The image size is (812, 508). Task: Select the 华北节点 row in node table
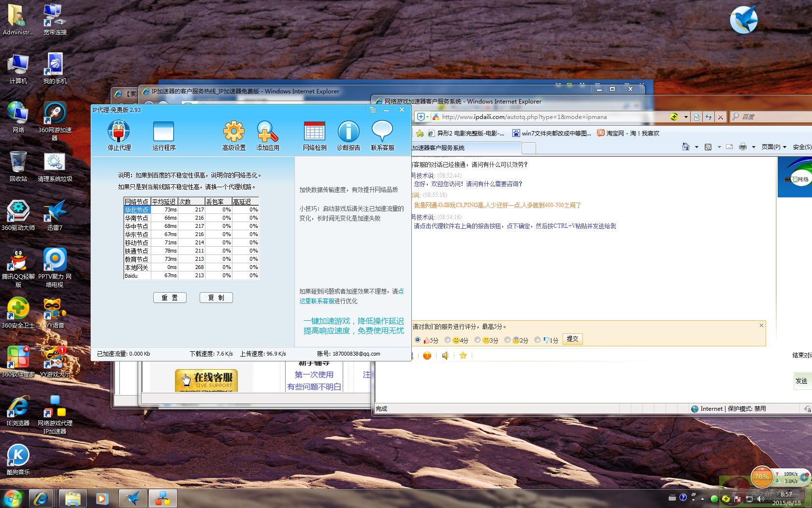(x=137, y=210)
